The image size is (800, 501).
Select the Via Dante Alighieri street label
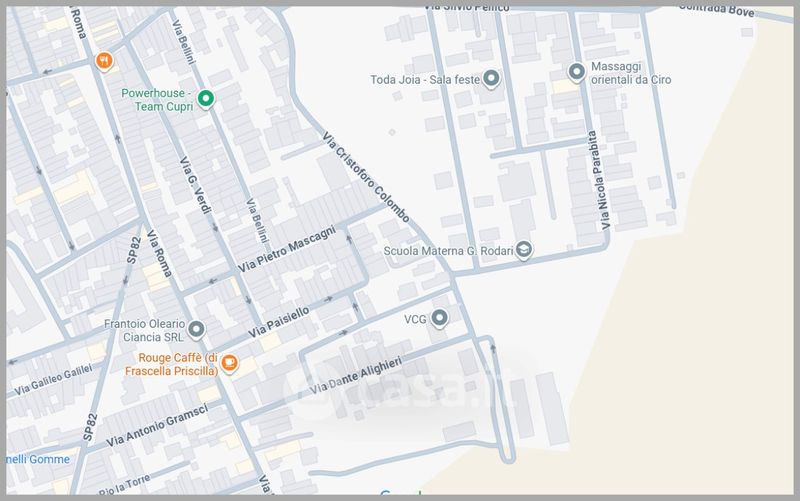pos(356,375)
